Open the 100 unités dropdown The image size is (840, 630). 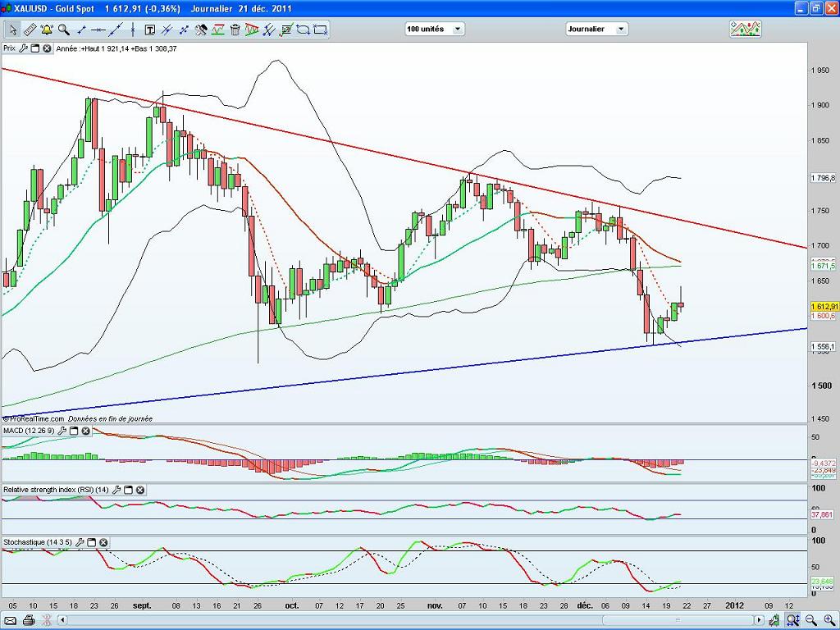pyautogui.click(x=435, y=29)
